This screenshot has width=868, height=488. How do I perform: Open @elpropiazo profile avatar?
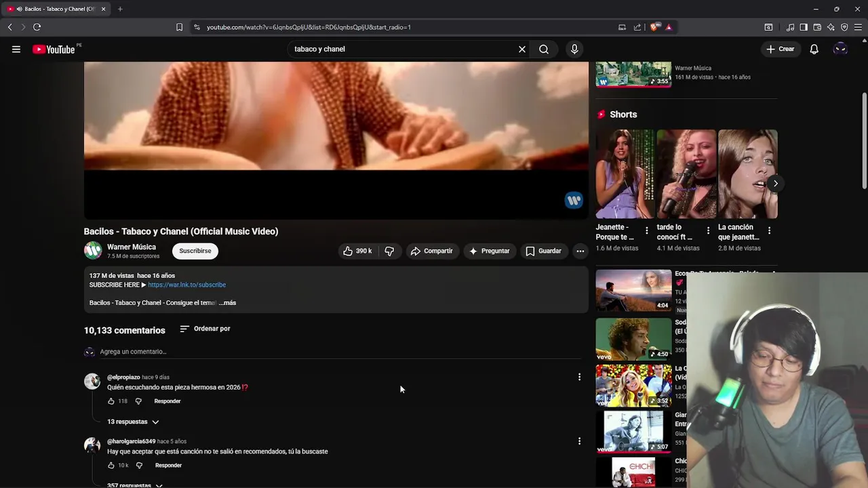click(92, 381)
